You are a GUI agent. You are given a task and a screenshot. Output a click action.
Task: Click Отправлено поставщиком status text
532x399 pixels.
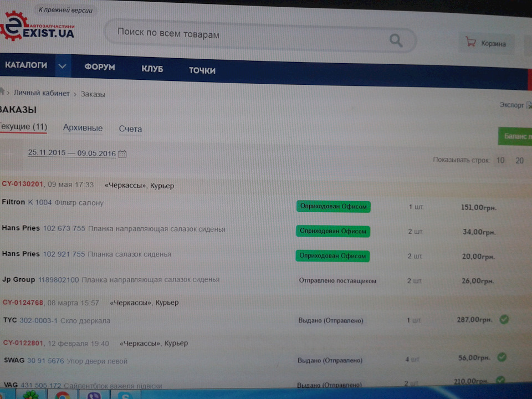(x=337, y=280)
